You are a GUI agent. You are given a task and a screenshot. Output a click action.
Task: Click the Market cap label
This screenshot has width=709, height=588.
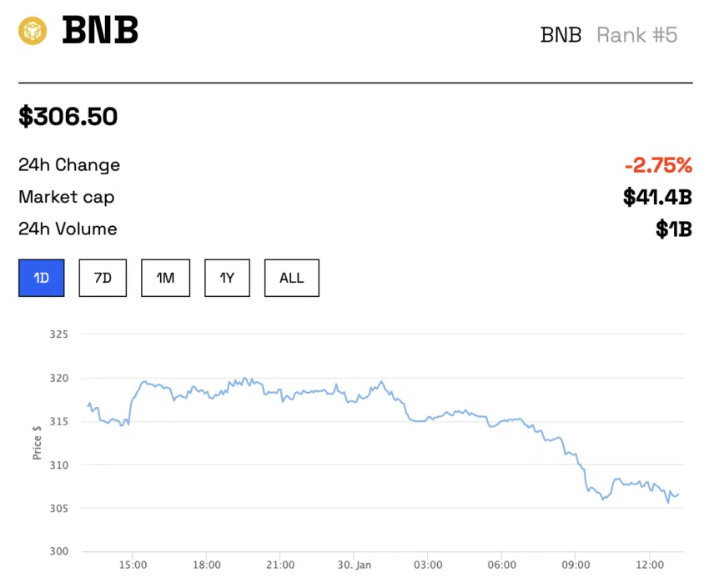(x=67, y=198)
